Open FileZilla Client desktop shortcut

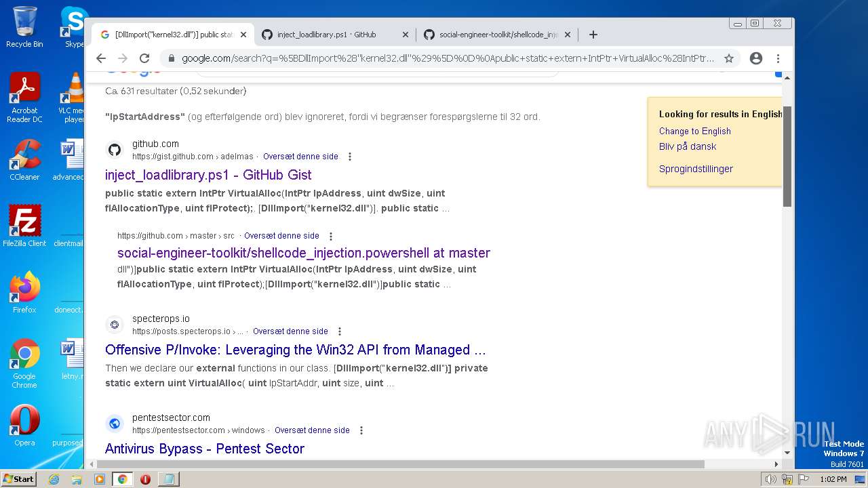point(24,226)
